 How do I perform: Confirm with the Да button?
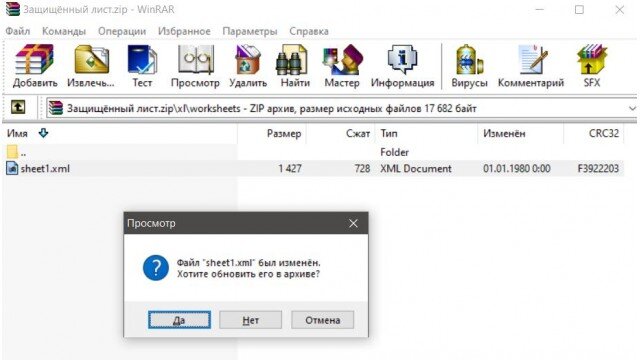(x=180, y=320)
